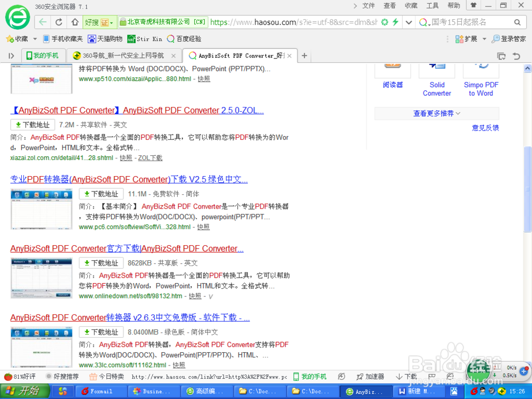Restore closed tab with undo icon
The width and height of the screenshot is (532, 399).
(516, 56)
